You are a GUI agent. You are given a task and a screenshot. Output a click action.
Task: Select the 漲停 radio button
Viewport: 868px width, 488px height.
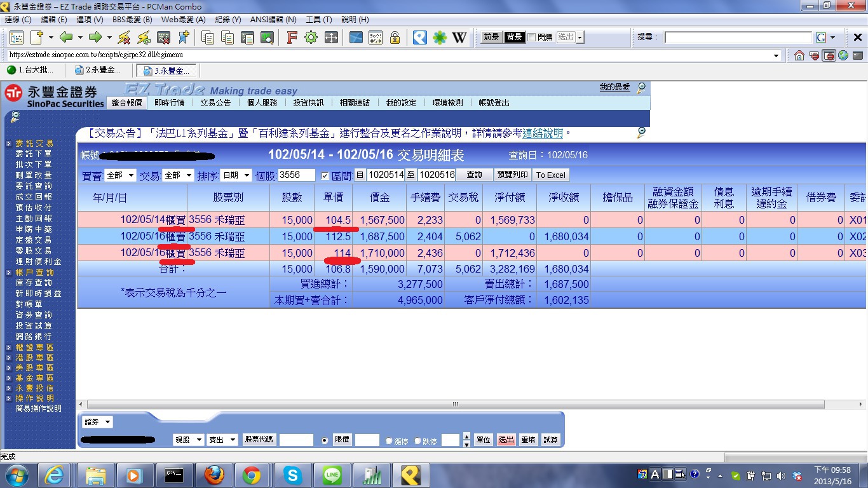click(389, 440)
